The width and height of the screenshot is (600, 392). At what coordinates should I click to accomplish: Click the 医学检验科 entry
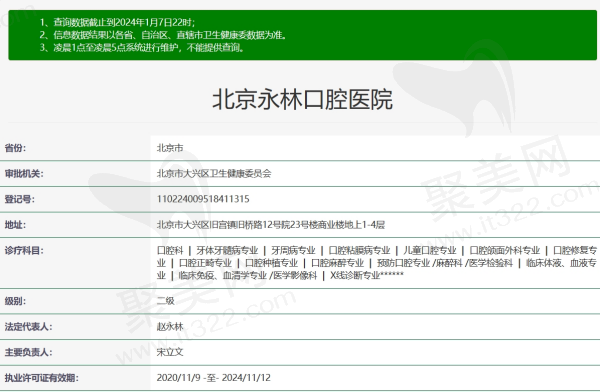click(x=491, y=263)
